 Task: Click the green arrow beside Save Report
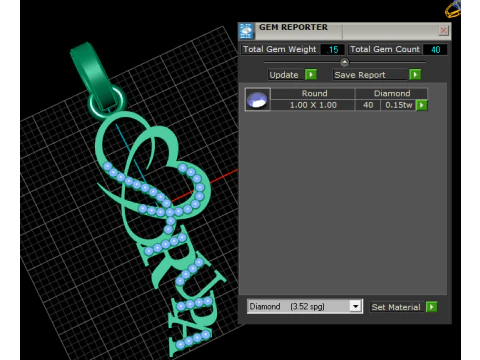[415, 74]
